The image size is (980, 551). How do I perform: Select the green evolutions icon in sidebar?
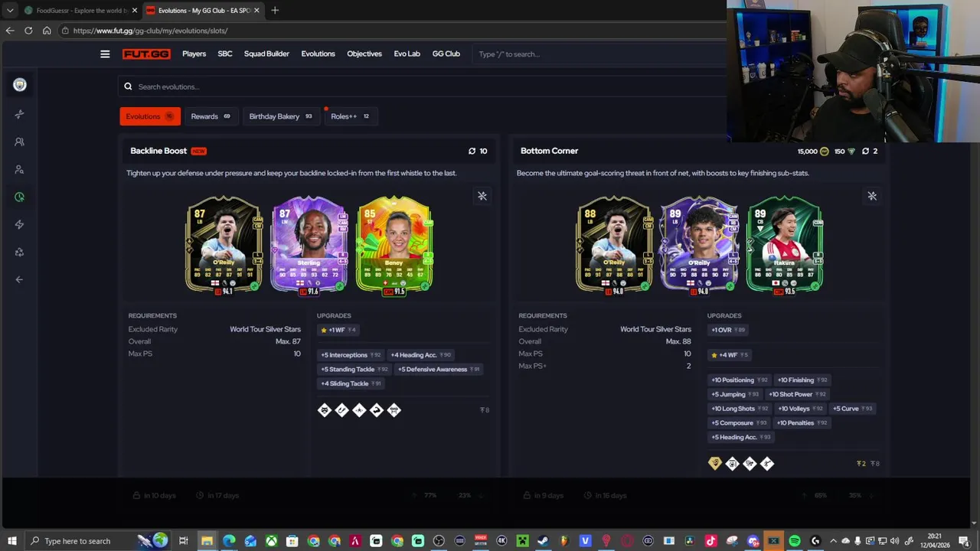click(x=20, y=197)
